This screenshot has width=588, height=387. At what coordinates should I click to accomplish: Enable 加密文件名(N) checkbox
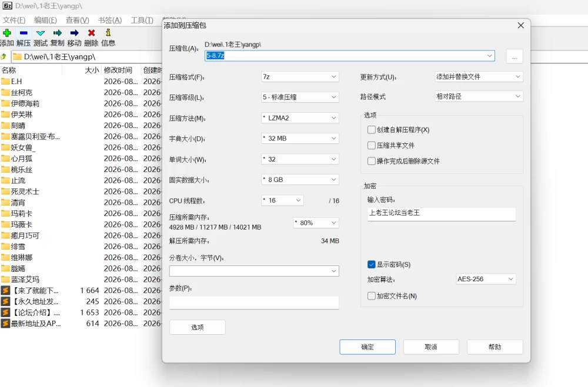[x=371, y=296]
